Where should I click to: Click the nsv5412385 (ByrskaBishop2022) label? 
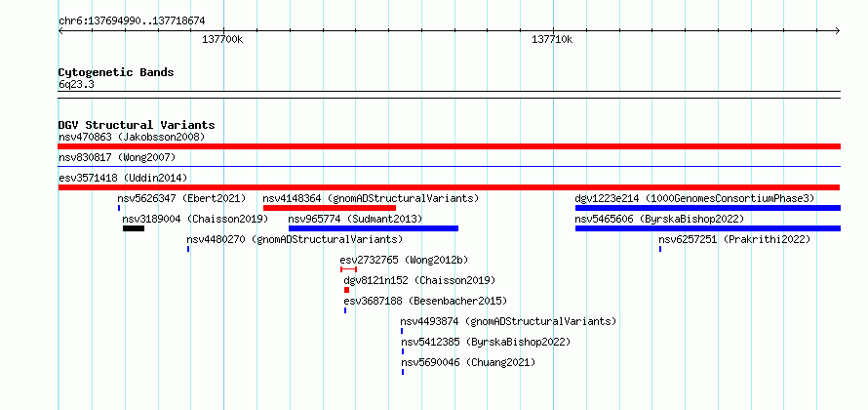point(486,342)
